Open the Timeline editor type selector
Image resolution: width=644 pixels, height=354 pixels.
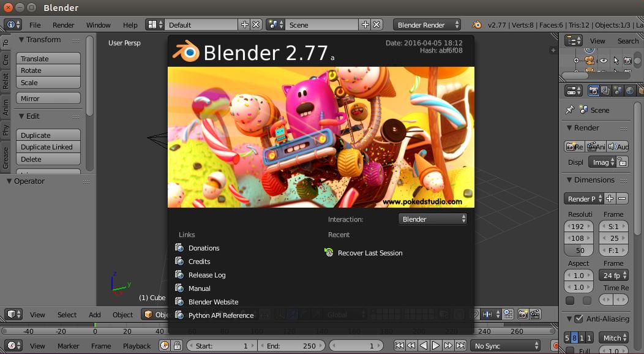tap(12, 346)
